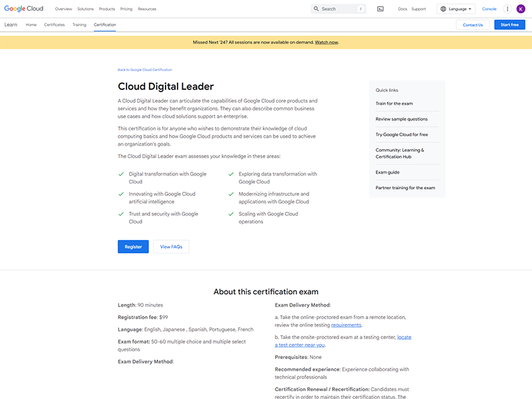Open the Solutions menu
Screen dimensions: 532x399
click(86, 9)
